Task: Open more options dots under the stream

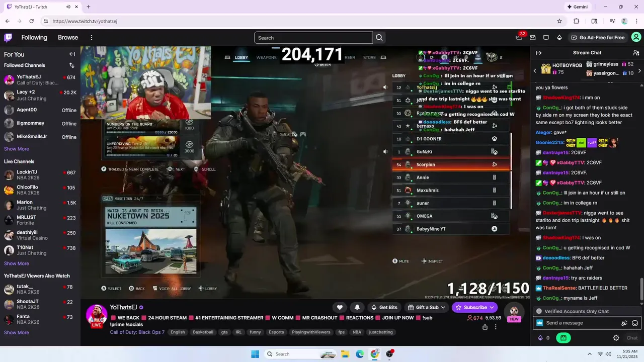Action: coord(496,327)
